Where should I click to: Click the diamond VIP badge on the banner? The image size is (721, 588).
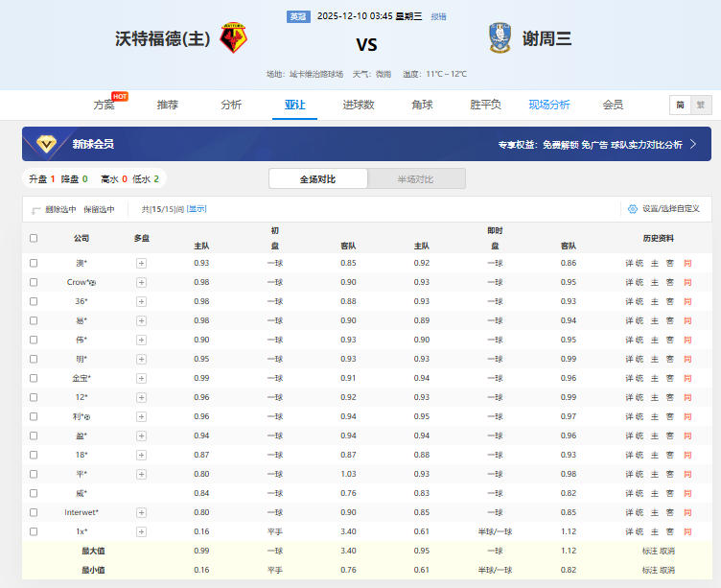tap(46, 144)
